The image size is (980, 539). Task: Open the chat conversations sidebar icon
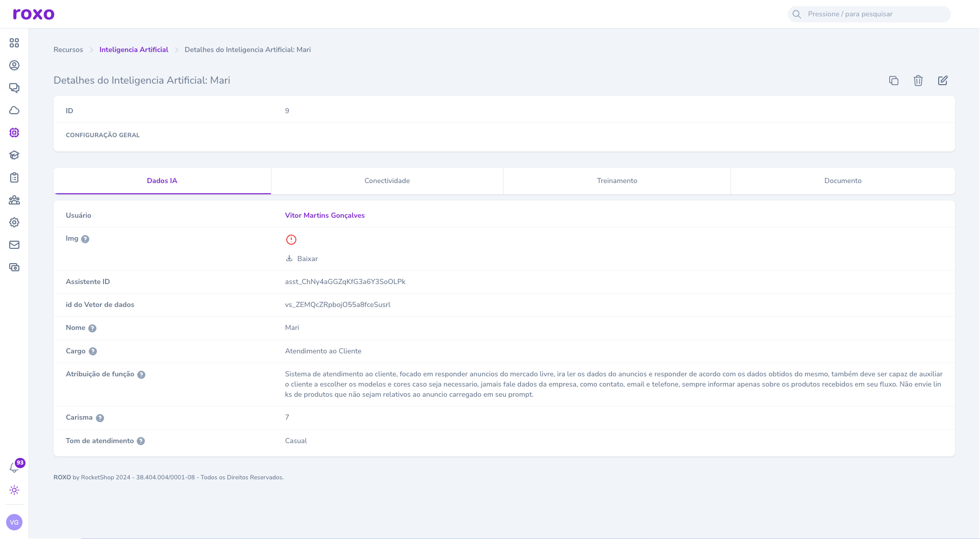tap(14, 88)
